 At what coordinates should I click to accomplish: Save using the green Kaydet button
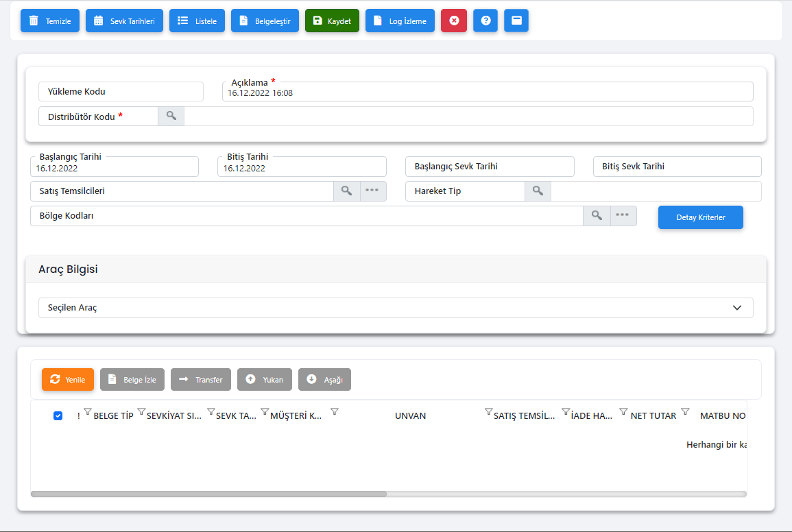[x=332, y=21]
